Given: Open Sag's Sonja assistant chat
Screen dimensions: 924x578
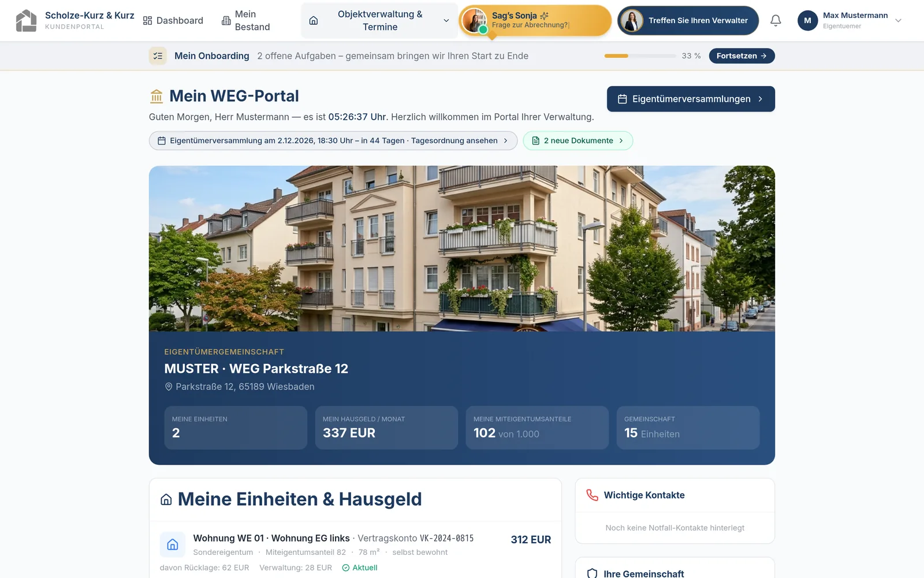Looking at the screenshot, I should (535, 21).
